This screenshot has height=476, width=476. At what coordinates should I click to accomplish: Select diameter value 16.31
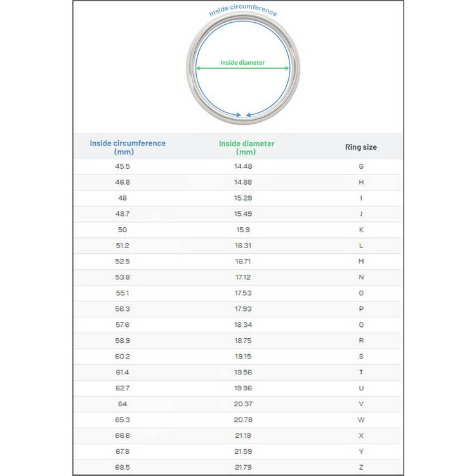pyautogui.click(x=243, y=245)
